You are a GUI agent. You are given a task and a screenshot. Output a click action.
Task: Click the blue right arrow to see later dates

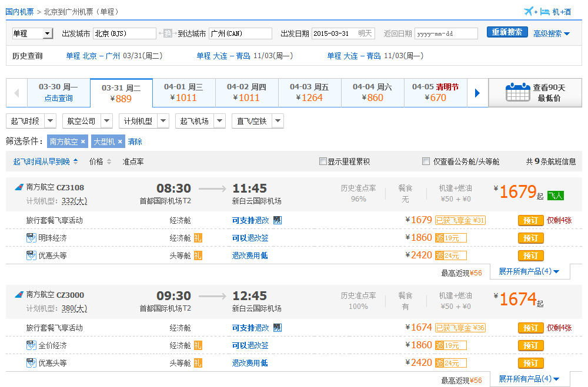pyautogui.click(x=478, y=93)
